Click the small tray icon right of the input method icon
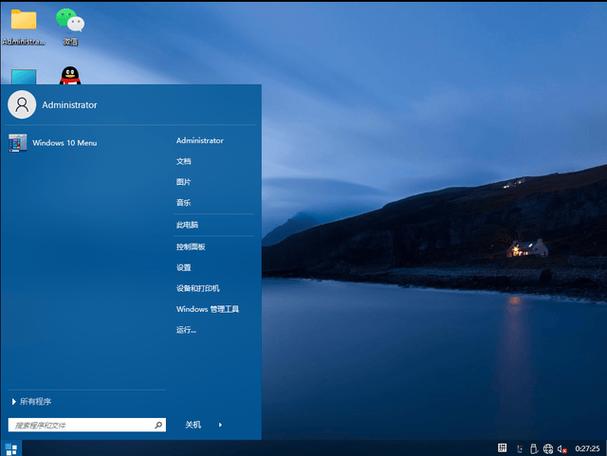 coord(520,449)
